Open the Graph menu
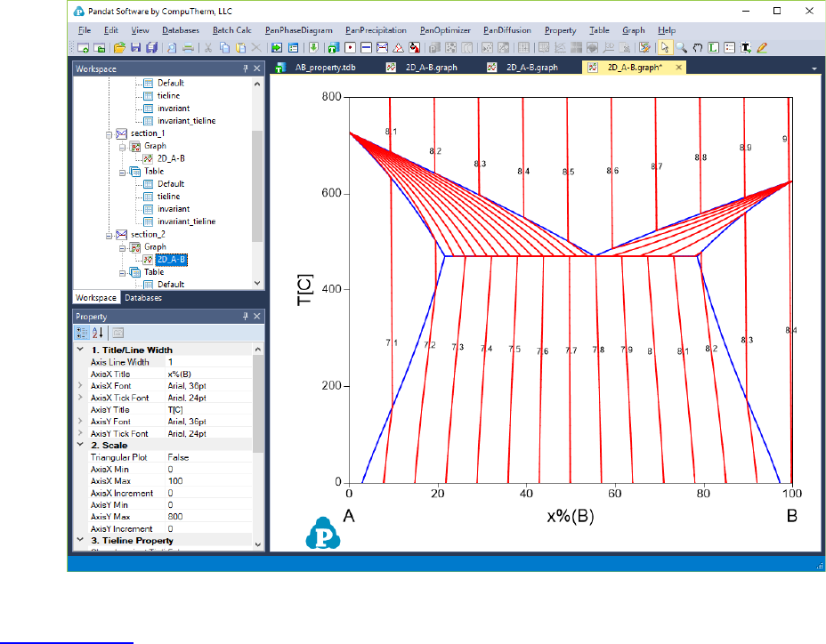The height and width of the screenshot is (644, 826). 633,30
